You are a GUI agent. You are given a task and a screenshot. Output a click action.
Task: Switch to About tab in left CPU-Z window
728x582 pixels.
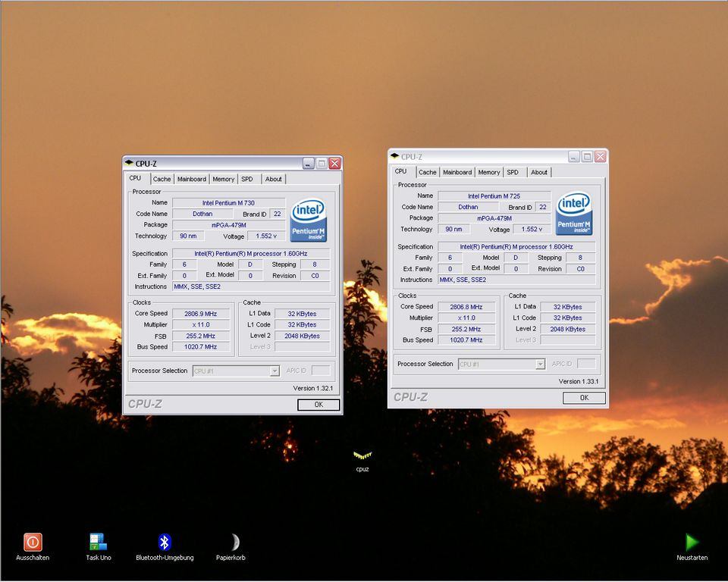(x=274, y=179)
